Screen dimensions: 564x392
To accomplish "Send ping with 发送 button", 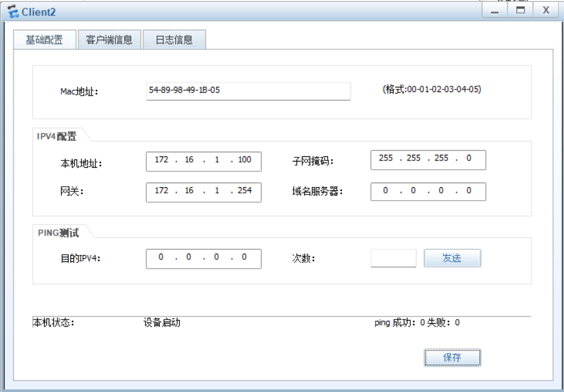I will point(452,258).
